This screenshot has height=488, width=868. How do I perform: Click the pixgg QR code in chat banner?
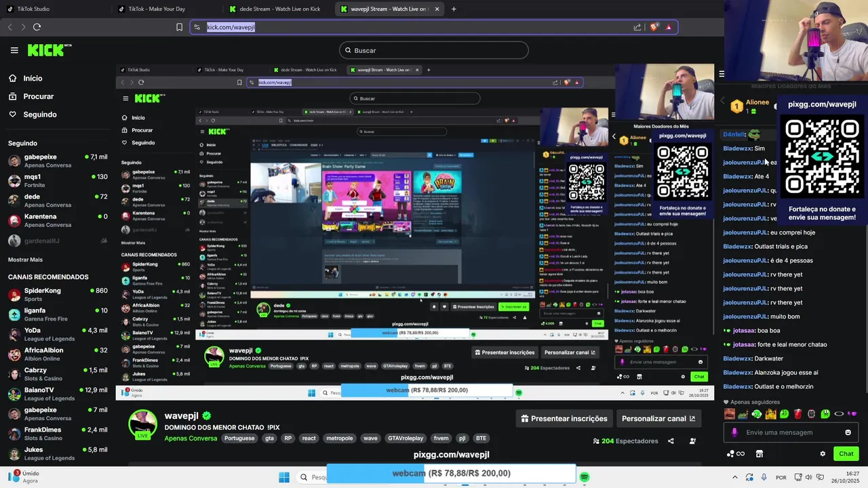[822, 158]
